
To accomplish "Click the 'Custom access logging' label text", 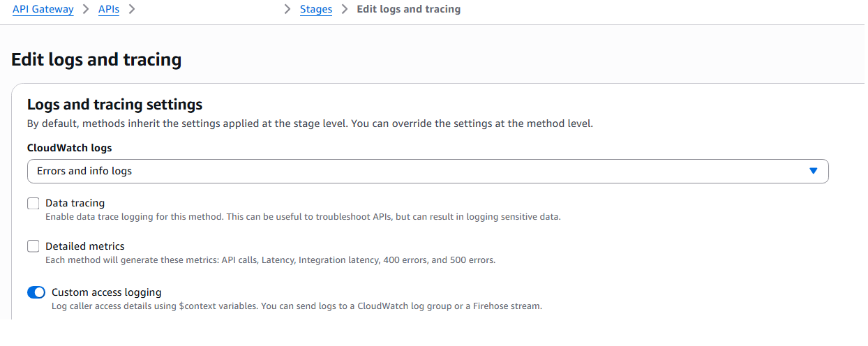I will tap(106, 292).
